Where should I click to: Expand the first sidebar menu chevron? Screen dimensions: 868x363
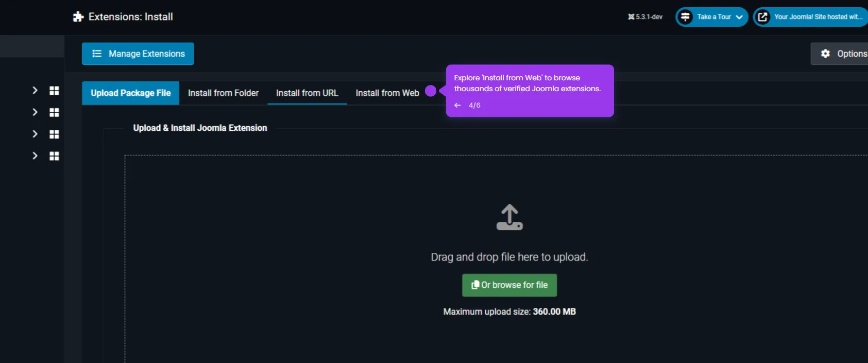(35, 91)
